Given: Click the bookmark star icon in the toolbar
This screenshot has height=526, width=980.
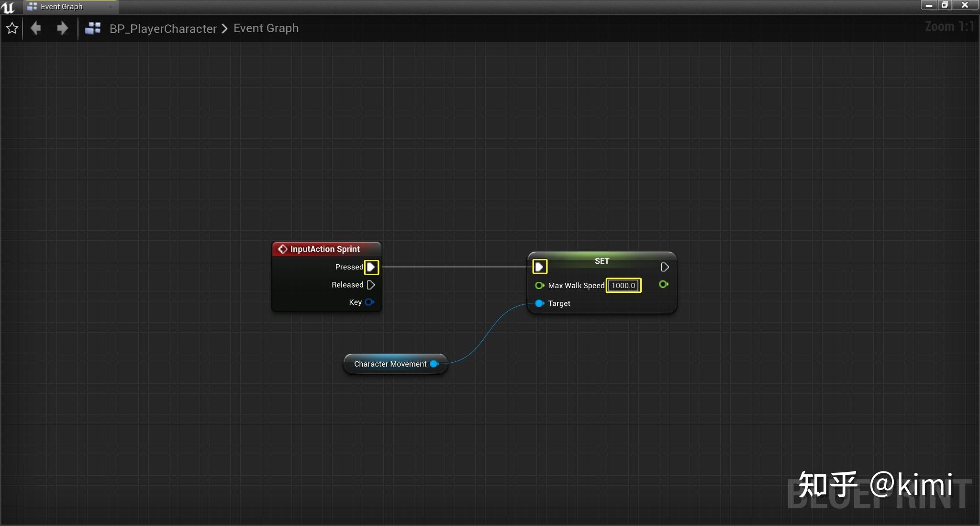Looking at the screenshot, I should pos(12,28).
